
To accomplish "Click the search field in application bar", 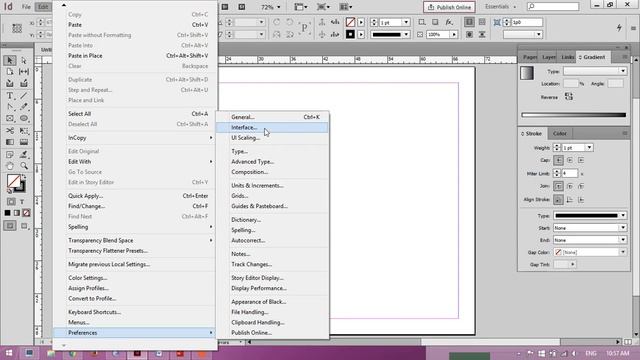I will tap(553, 7).
